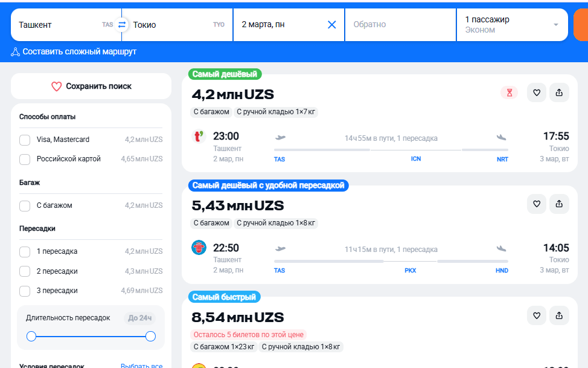Click С ручной кладью 1×7 кг tag

[276, 112]
